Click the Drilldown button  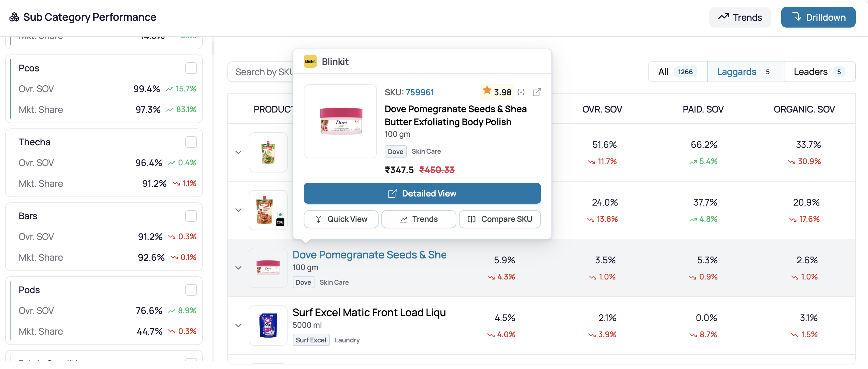[x=818, y=17]
